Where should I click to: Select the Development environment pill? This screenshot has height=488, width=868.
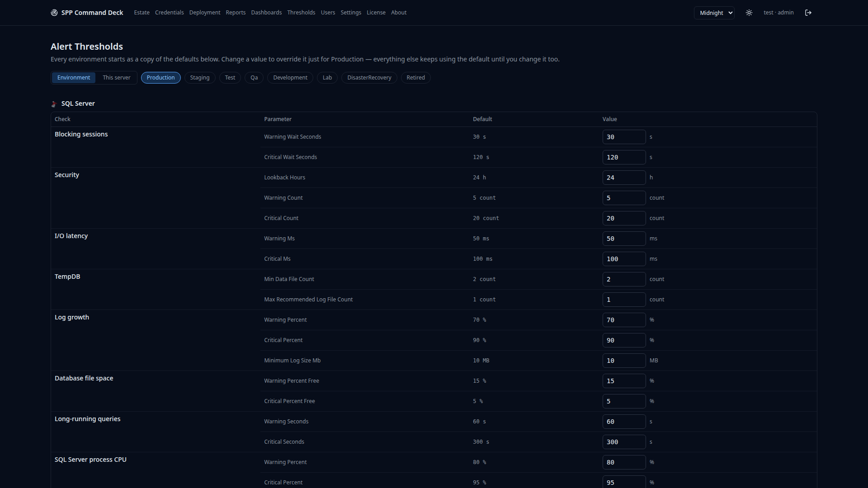tap(290, 78)
